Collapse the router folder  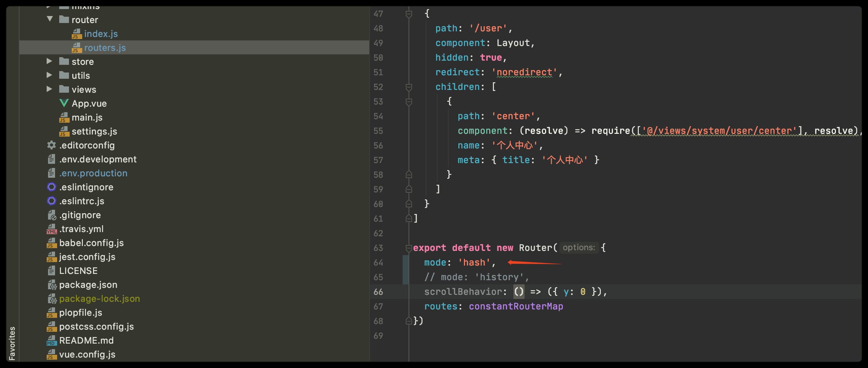point(50,19)
